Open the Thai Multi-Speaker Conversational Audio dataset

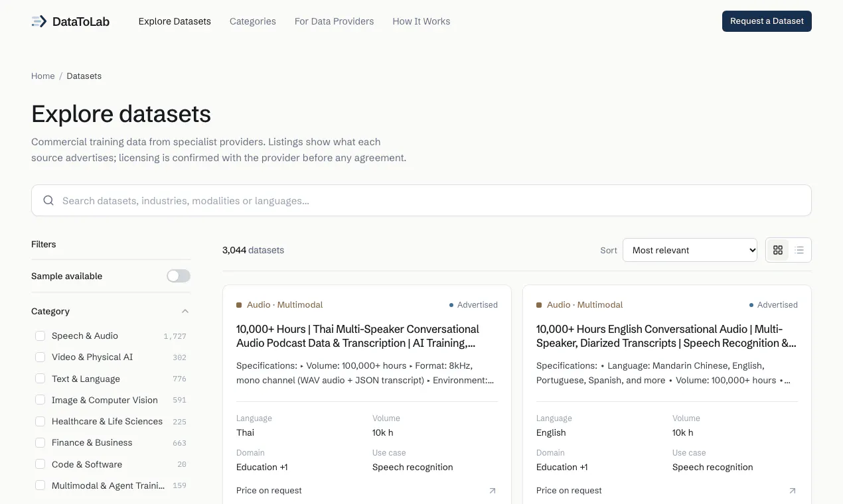pyautogui.click(x=358, y=336)
